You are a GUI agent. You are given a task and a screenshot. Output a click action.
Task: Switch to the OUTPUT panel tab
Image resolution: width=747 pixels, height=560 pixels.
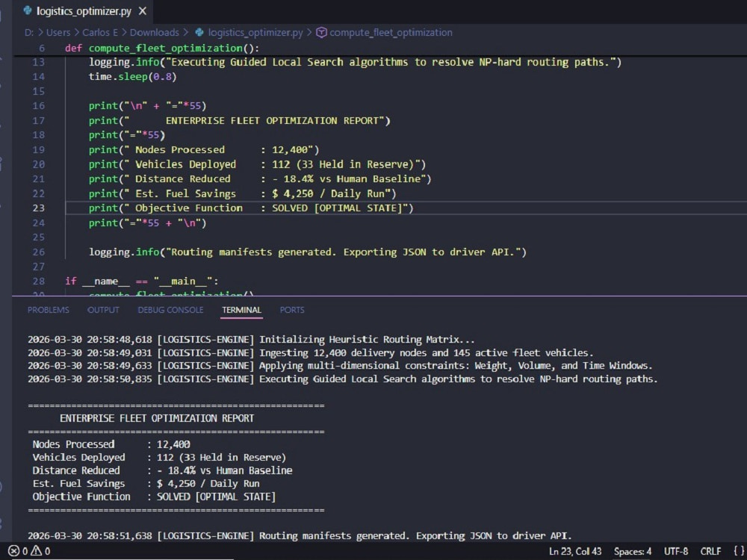pos(103,310)
